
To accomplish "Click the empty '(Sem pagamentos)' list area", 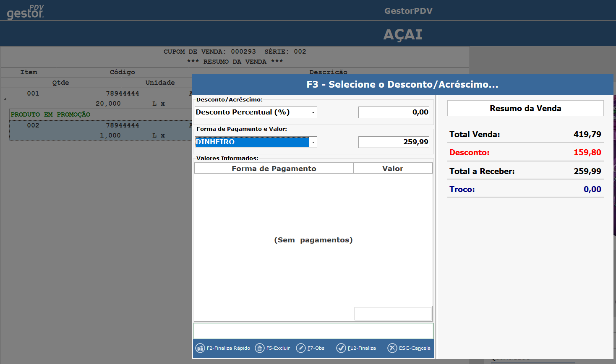I will [x=313, y=240].
